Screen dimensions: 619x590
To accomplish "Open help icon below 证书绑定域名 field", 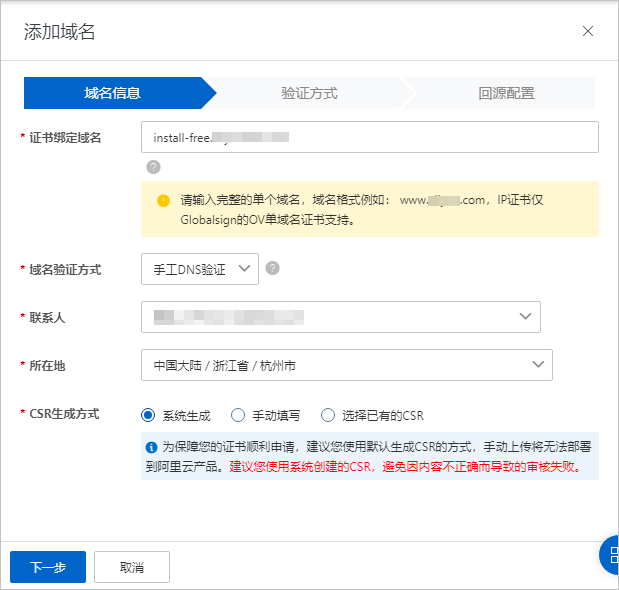I will [x=154, y=167].
